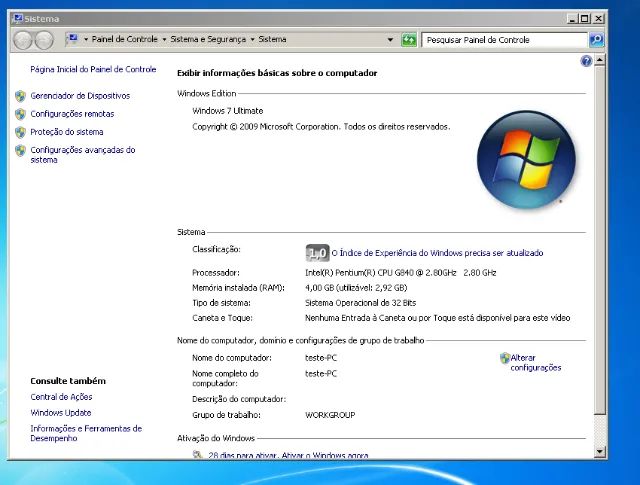Click the Back navigation arrow button
The image size is (640, 485).
(23, 40)
